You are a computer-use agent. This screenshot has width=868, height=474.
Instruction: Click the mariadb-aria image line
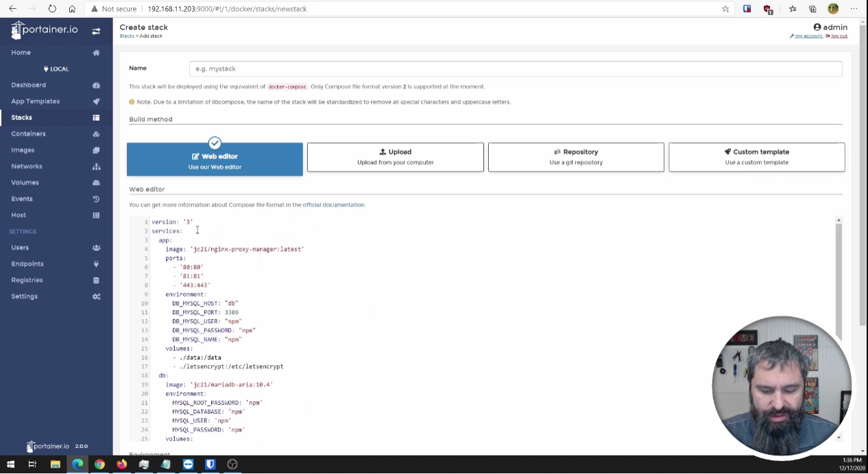pyautogui.click(x=219, y=385)
